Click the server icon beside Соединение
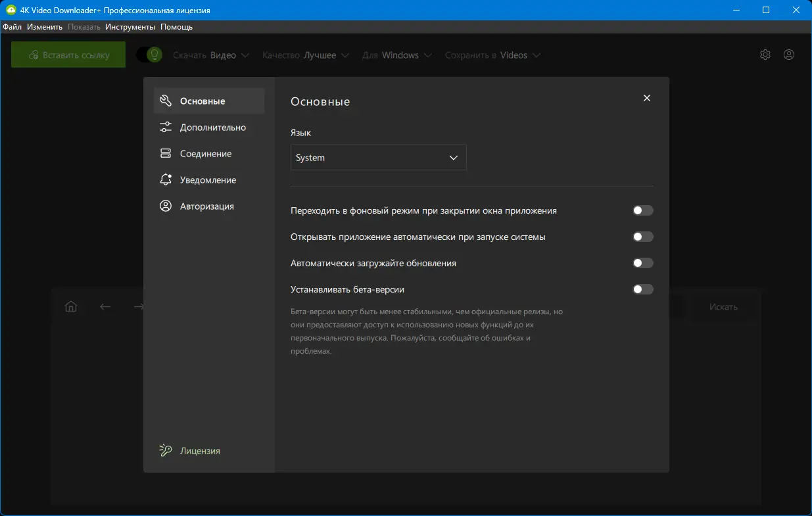The height and width of the screenshot is (516, 812). pyautogui.click(x=166, y=154)
